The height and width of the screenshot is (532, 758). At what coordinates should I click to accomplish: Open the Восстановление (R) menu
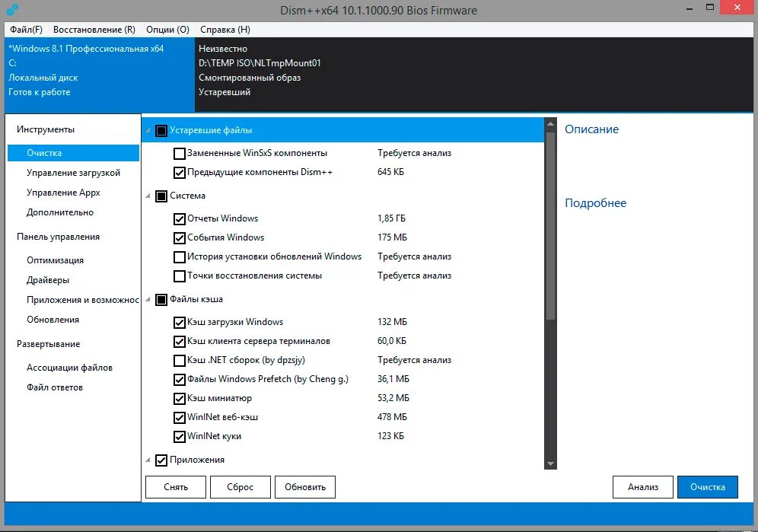94,30
